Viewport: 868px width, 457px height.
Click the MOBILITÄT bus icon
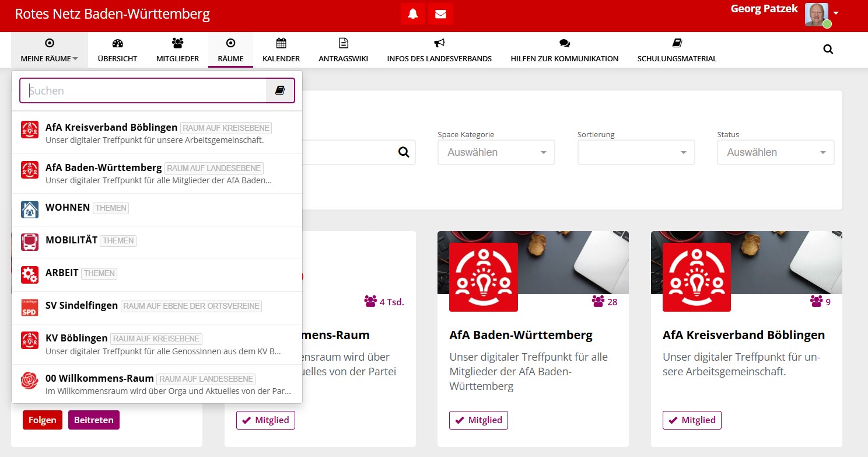pos(30,242)
